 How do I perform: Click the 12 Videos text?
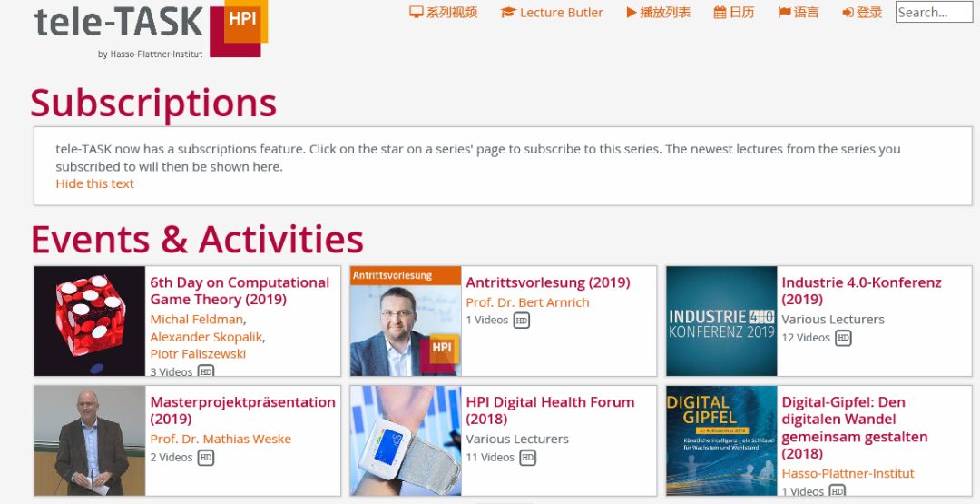[x=806, y=338]
